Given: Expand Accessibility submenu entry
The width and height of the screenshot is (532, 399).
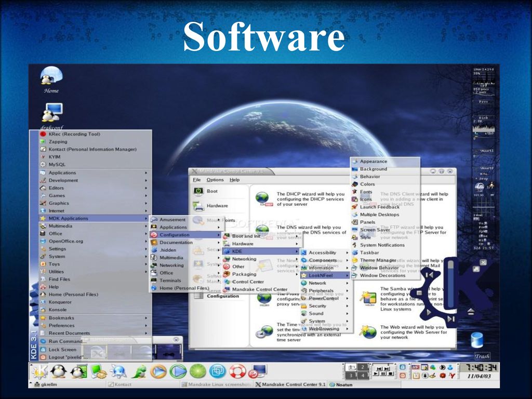Looking at the screenshot, I should pos(325,252).
